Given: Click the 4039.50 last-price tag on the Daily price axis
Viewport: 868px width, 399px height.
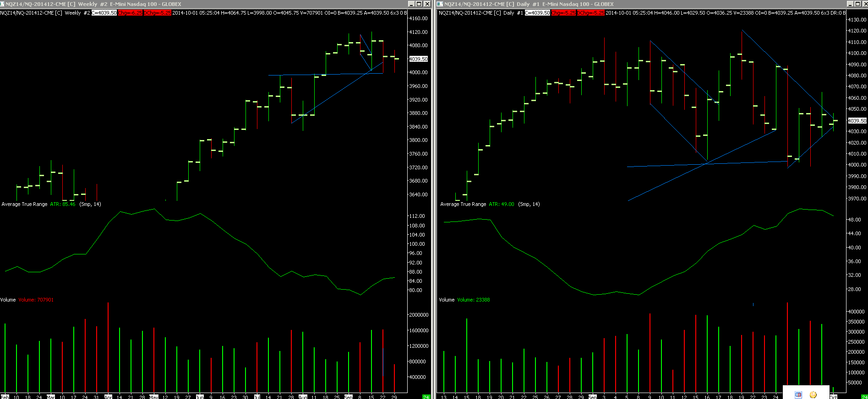Looking at the screenshot, I should pyautogui.click(x=857, y=121).
